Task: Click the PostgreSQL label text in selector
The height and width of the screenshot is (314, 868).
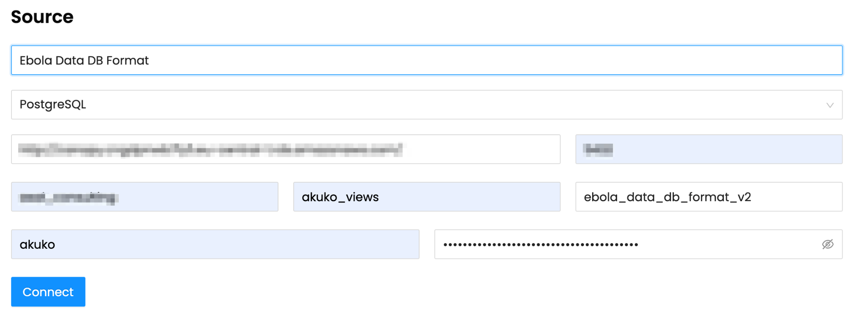Action: click(53, 105)
